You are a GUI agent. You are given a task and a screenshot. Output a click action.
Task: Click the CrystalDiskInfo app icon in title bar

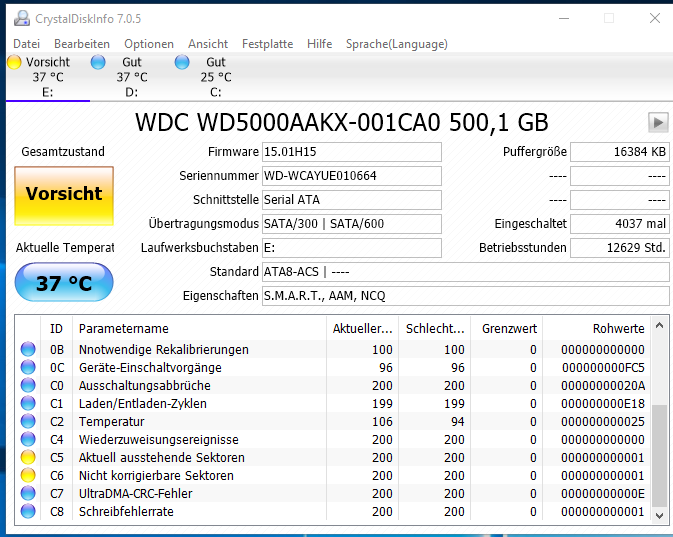21,18
